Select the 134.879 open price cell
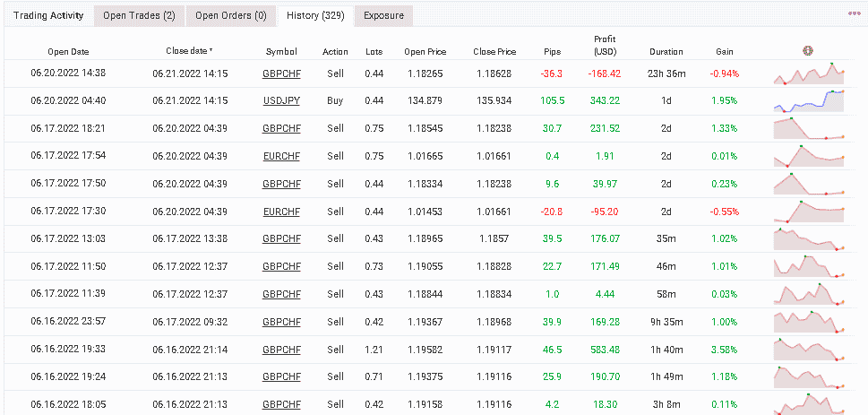Screen dimensions: 868x415 coord(425,101)
